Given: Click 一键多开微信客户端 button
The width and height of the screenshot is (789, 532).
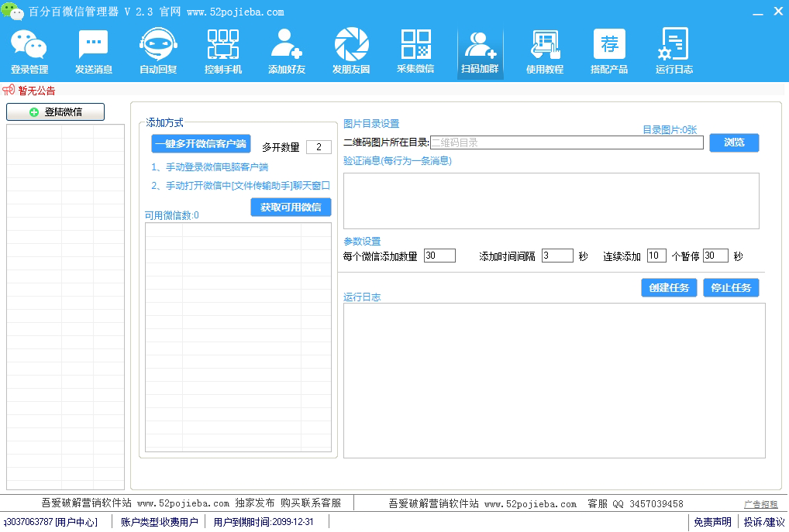Looking at the screenshot, I should tap(201, 144).
